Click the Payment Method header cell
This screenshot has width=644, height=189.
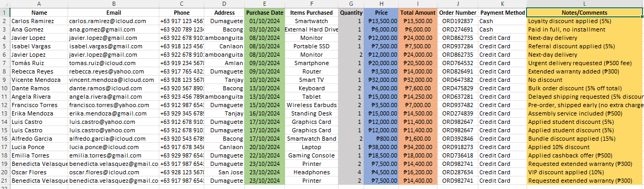pos(502,12)
